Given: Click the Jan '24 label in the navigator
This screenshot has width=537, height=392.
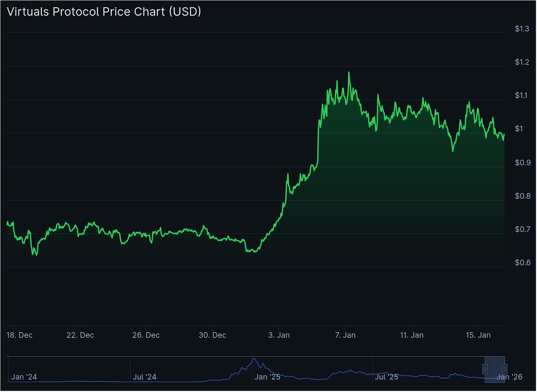Looking at the screenshot, I should tap(24, 377).
